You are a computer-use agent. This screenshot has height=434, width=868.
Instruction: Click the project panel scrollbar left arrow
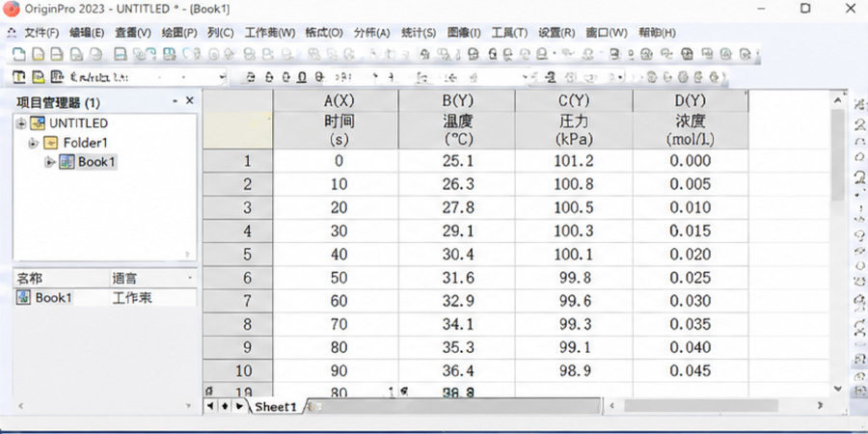(x=21, y=406)
